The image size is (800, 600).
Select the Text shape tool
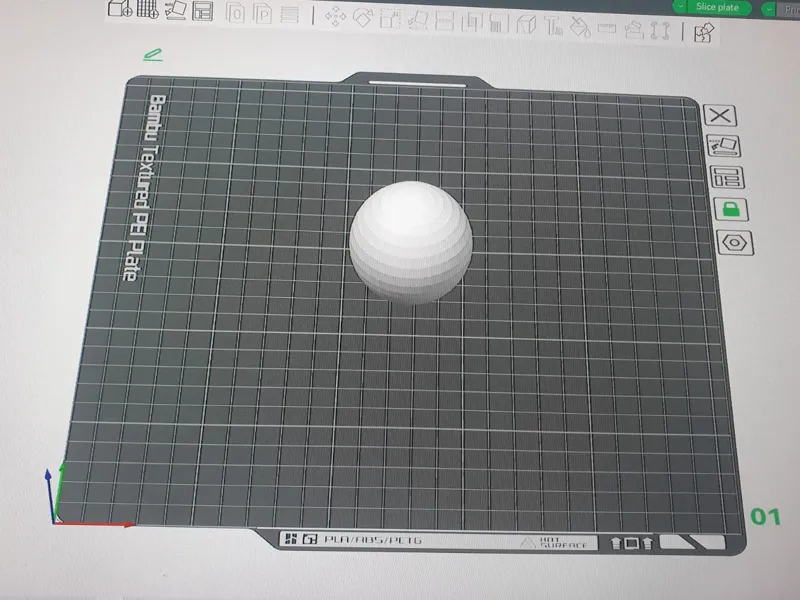point(553,26)
